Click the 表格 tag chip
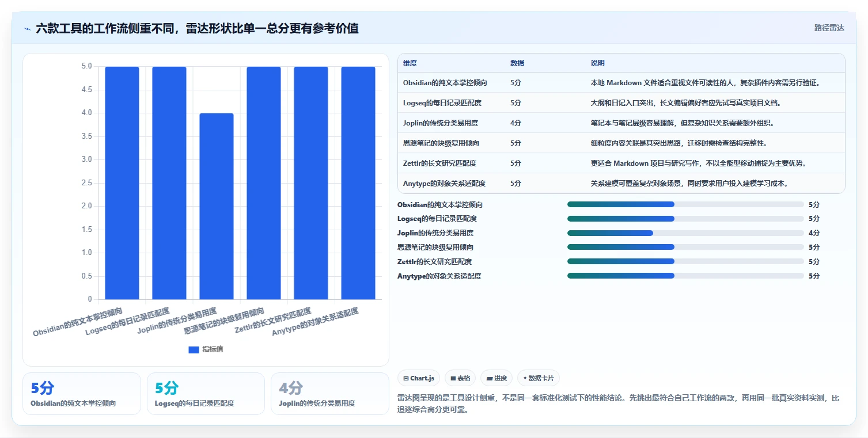Image resolution: width=868 pixels, height=438 pixels. (x=460, y=378)
